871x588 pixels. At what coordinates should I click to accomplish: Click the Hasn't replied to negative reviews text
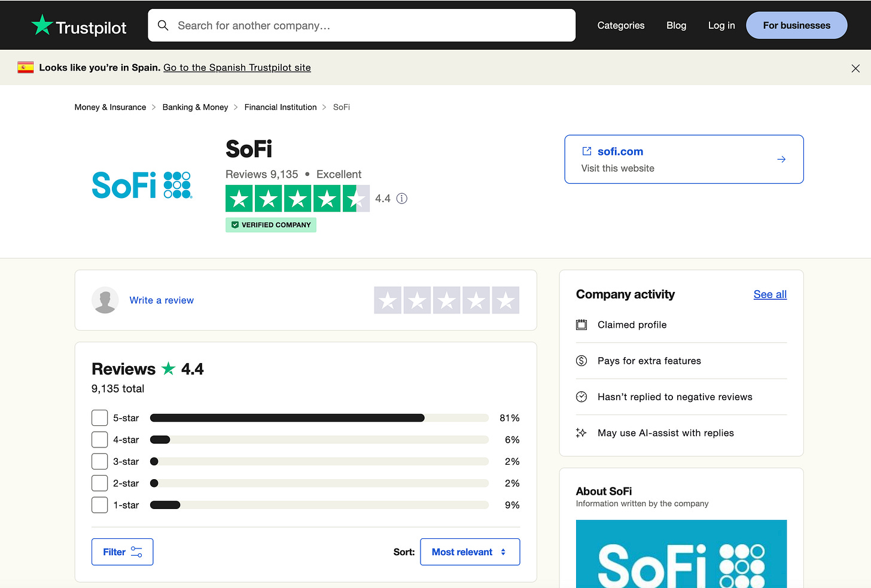675,397
